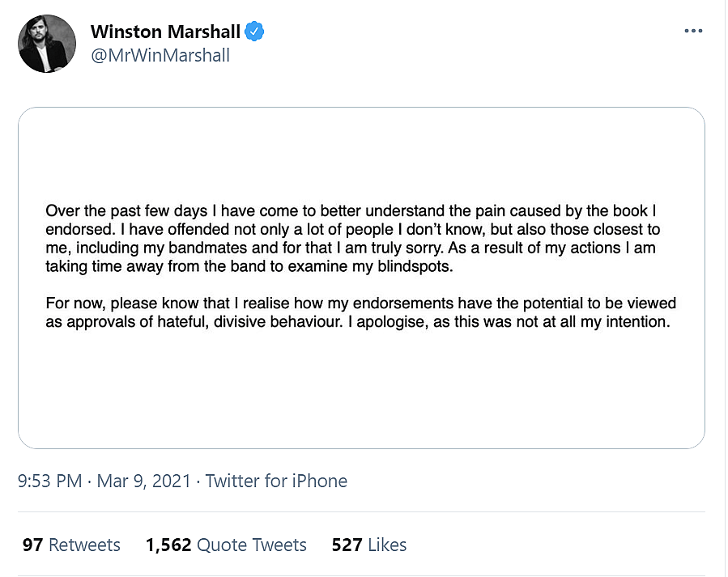Open the attached apology statement image
Viewport: 728px width, 577px height.
(x=361, y=278)
